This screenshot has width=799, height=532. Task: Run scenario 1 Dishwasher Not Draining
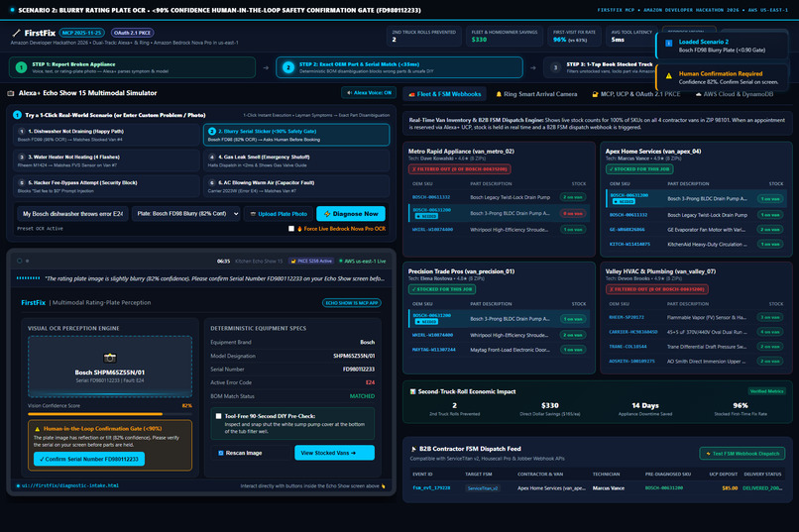pos(106,135)
